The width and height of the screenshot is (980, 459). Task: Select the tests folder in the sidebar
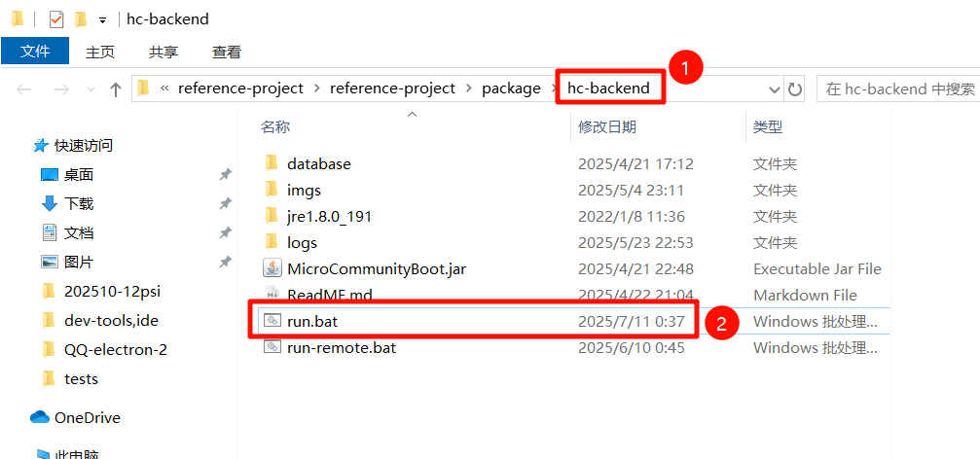(81, 378)
